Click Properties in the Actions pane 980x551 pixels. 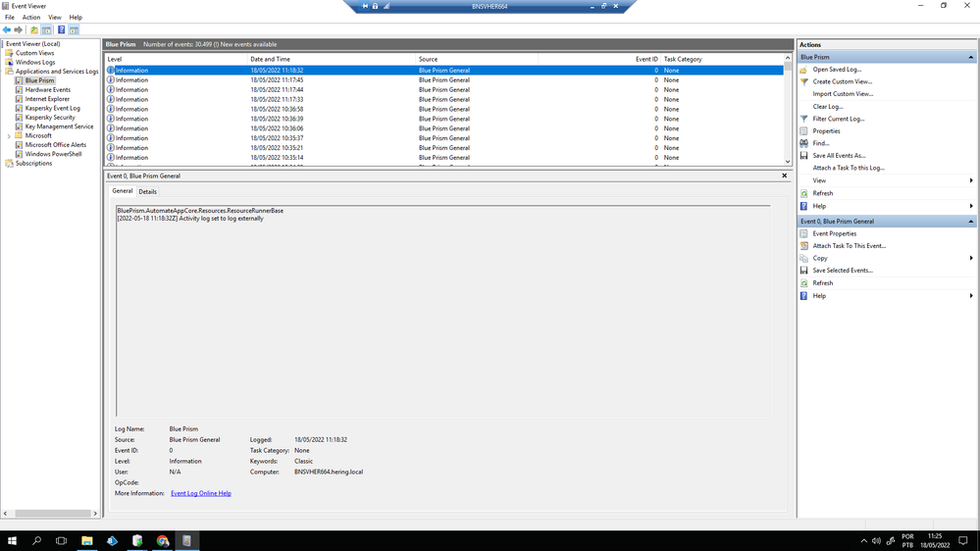[x=826, y=131]
